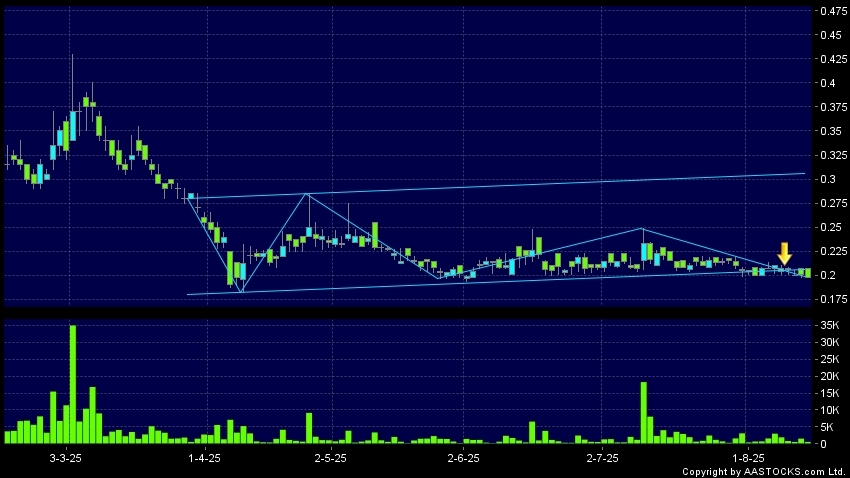Viewport: 850px width, 478px height.
Task: Click the 30K volume axis label
Action: [x=830, y=343]
